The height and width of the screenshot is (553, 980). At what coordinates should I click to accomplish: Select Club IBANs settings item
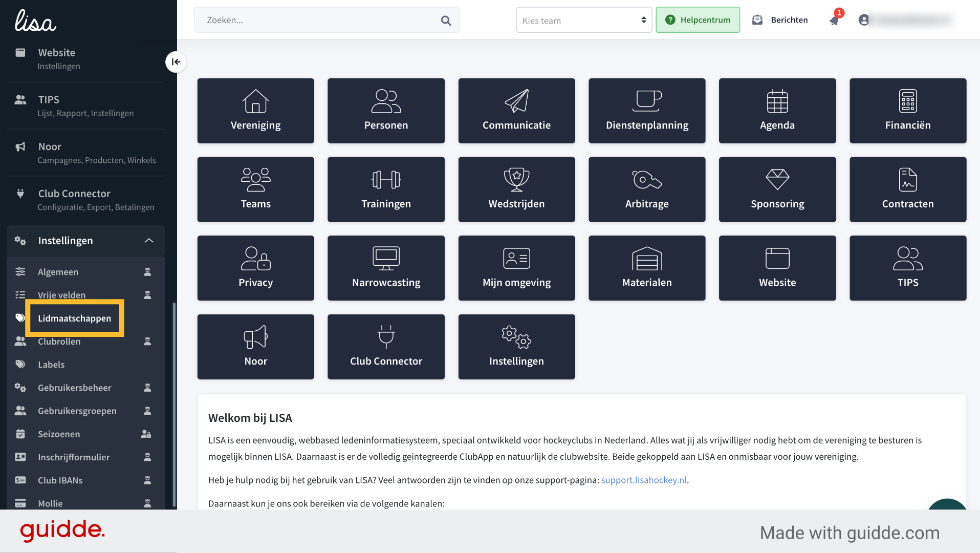point(85,480)
